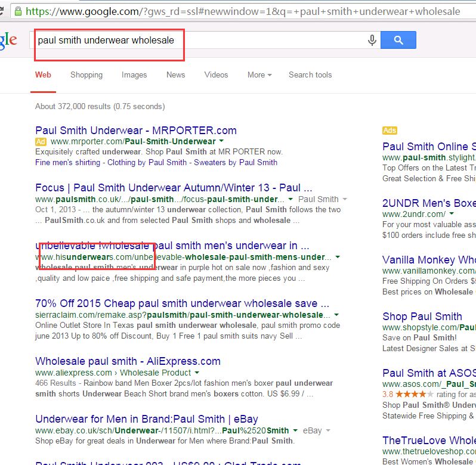The height and width of the screenshot is (465, 476).
Task: Click the 'Oct 1, 2013' snippet date
Action: [55, 210]
